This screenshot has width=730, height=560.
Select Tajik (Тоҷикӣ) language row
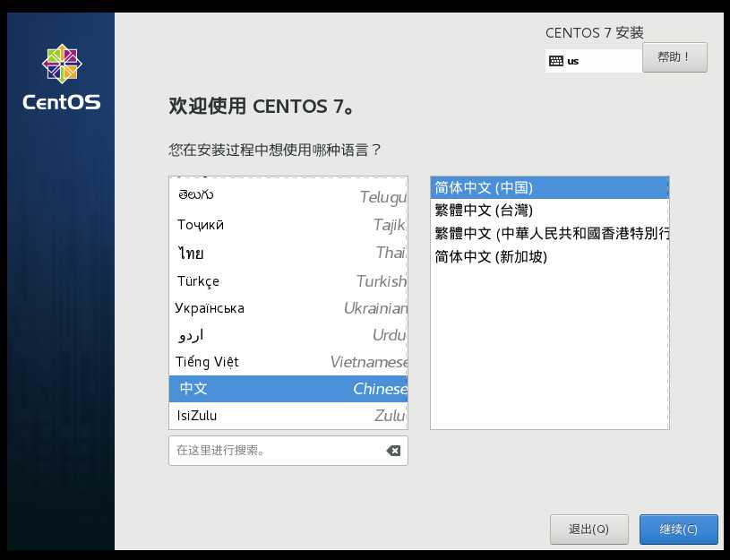pyautogui.click(x=288, y=225)
